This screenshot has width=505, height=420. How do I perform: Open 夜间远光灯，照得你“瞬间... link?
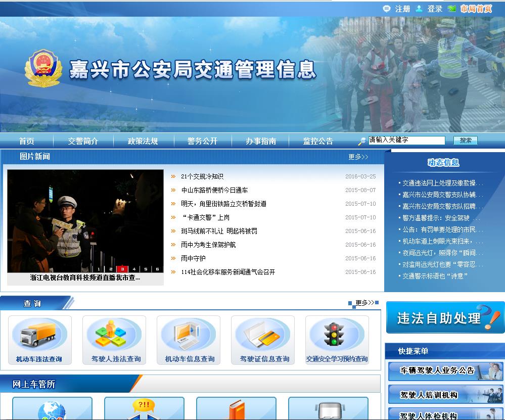tap(442, 253)
